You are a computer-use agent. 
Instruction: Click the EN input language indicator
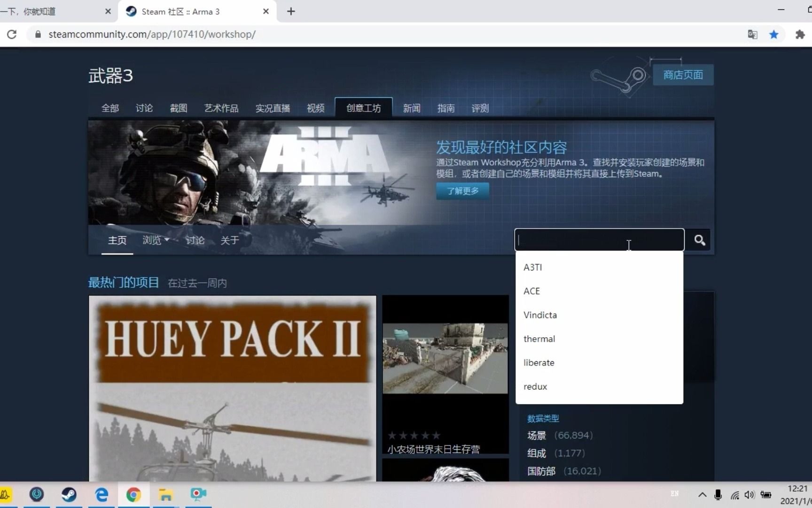[675, 493]
